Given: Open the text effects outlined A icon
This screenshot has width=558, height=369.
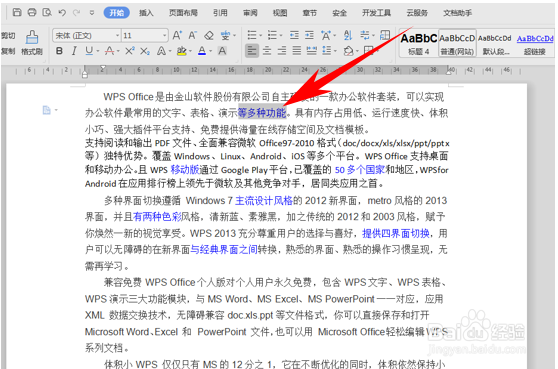Looking at the screenshot, I should point(161,51).
